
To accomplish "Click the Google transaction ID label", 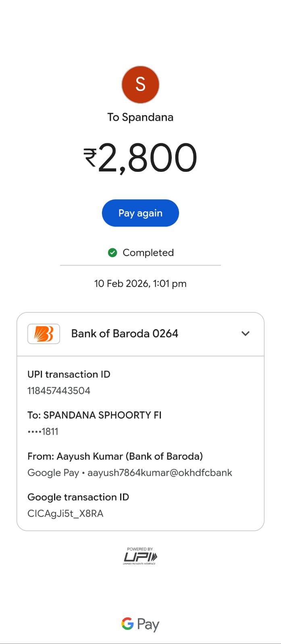I will click(78, 497).
